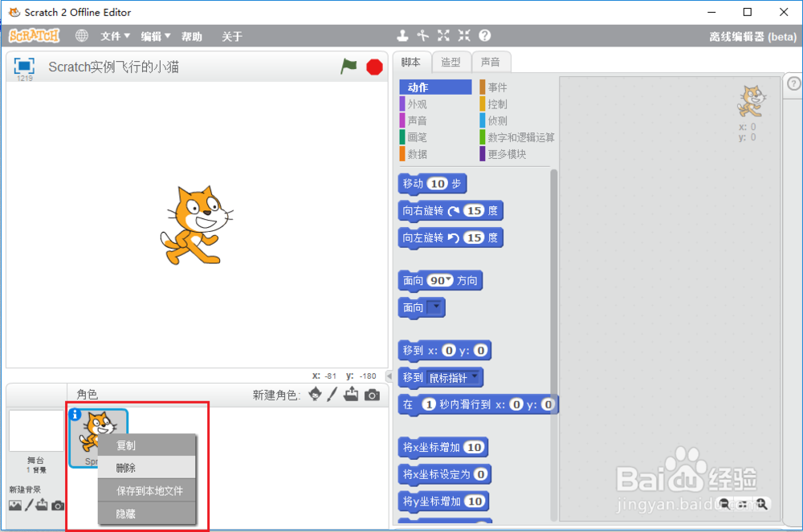
Task: Select the 动作 block category
Action: (435, 87)
